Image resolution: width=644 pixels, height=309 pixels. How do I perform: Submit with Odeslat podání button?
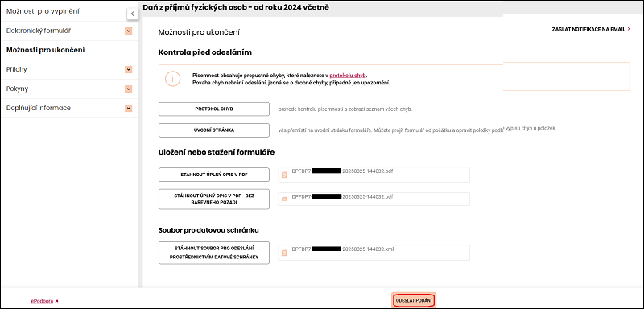tap(414, 301)
